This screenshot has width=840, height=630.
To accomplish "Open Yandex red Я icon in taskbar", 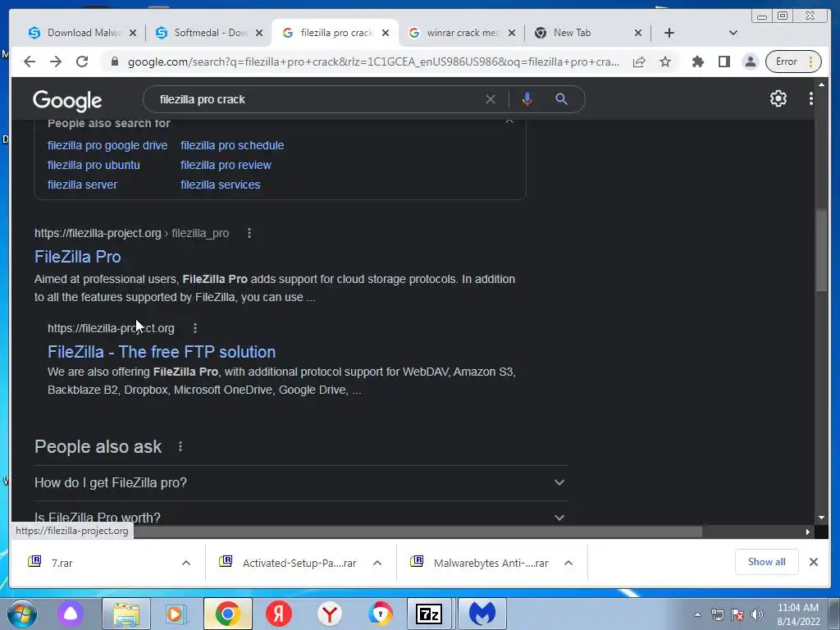I will click(279, 614).
